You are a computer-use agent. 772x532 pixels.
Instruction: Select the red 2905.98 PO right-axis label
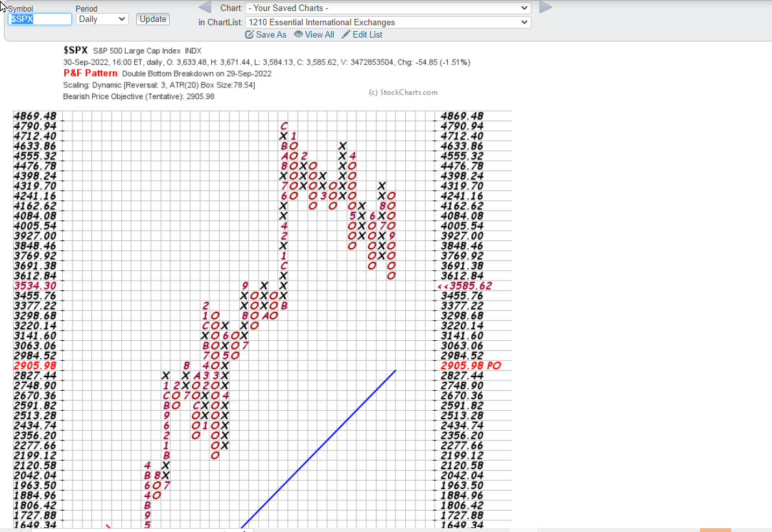(x=470, y=365)
